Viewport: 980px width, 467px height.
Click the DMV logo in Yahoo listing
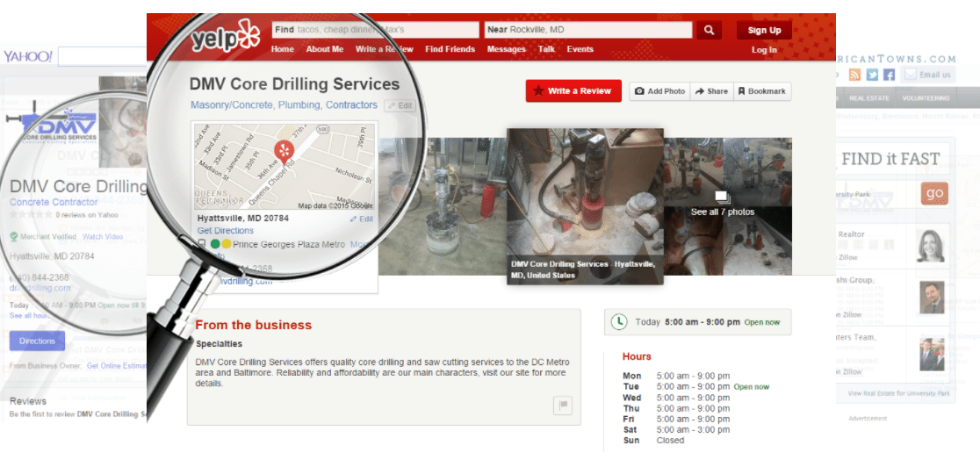point(51,125)
